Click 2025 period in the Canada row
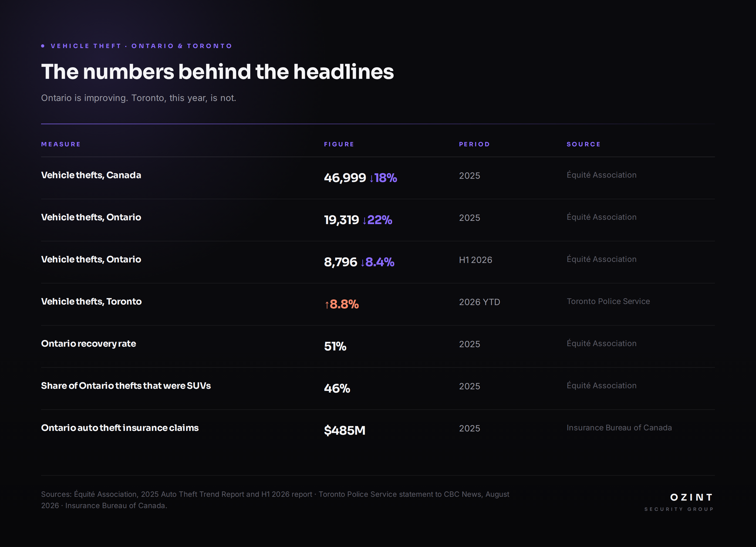This screenshot has height=547, width=756. coord(469,176)
